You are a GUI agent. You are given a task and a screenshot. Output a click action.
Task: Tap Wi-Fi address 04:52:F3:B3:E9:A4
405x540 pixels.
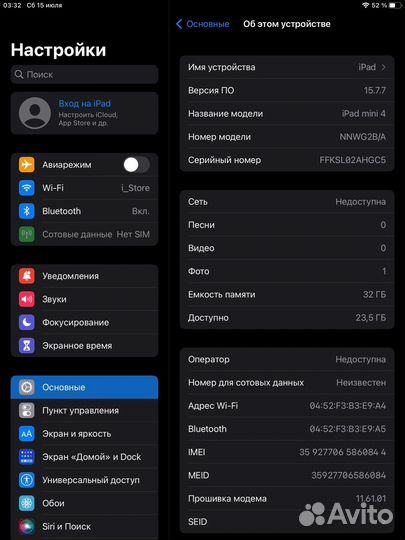click(x=347, y=406)
